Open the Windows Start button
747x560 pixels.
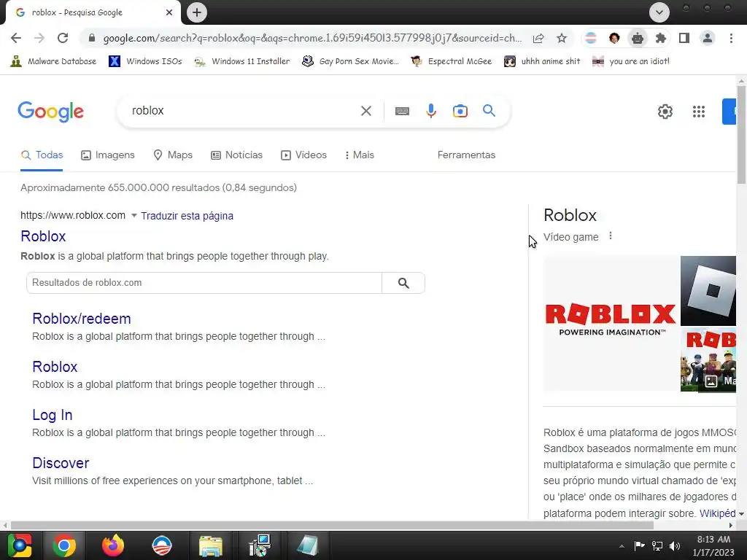(20, 545)
